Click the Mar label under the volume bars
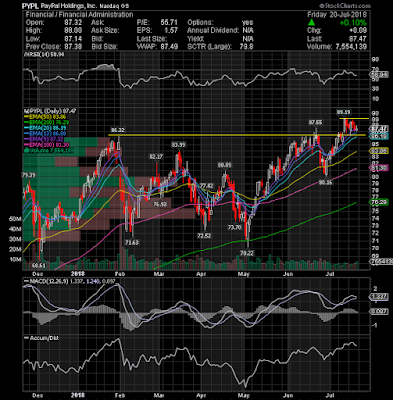Viewport: 393px width, 400px height. (x=159, y=274)
